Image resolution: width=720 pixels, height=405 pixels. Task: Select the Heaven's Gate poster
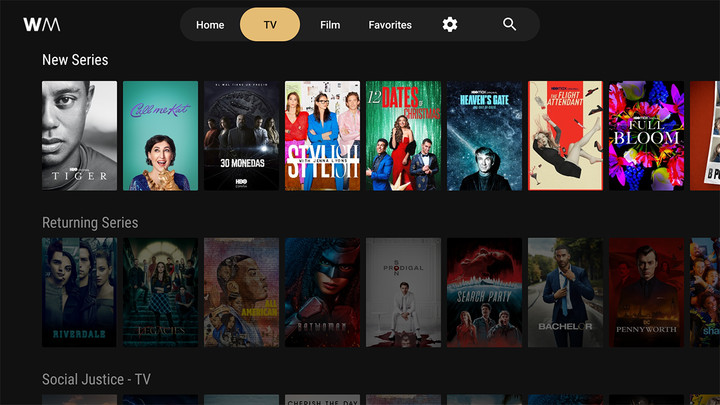484,135
